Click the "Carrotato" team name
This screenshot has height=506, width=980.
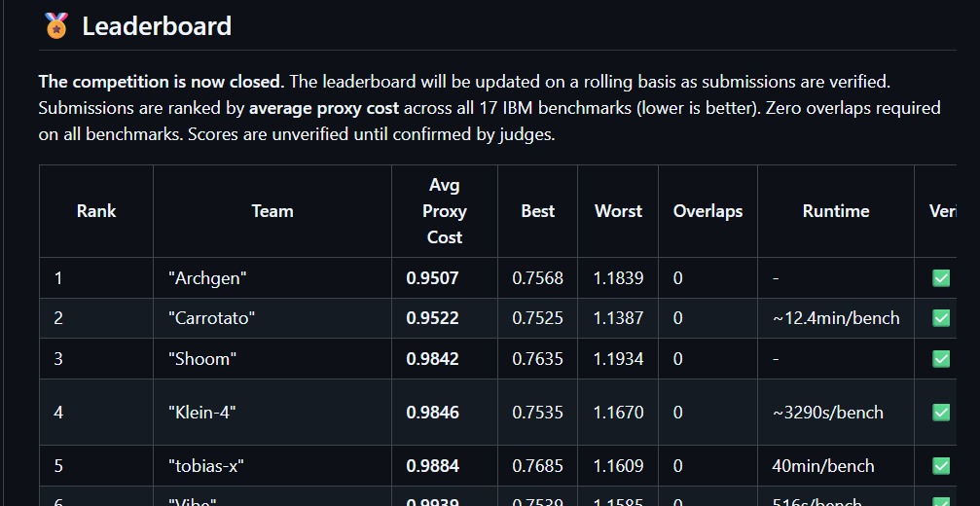tap(212, 318)
